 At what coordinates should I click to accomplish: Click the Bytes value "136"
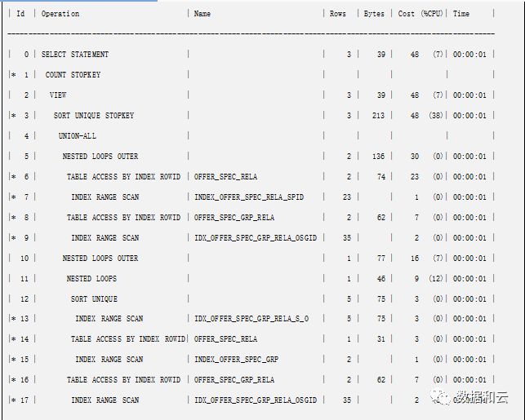tap(378, 157)
